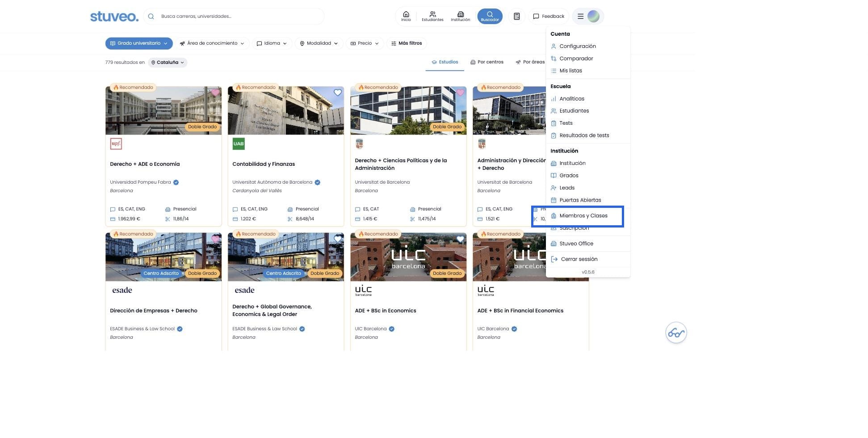The image size is (868, 438).
Task: Open the calculator icon in header
Action: point(516,17)
